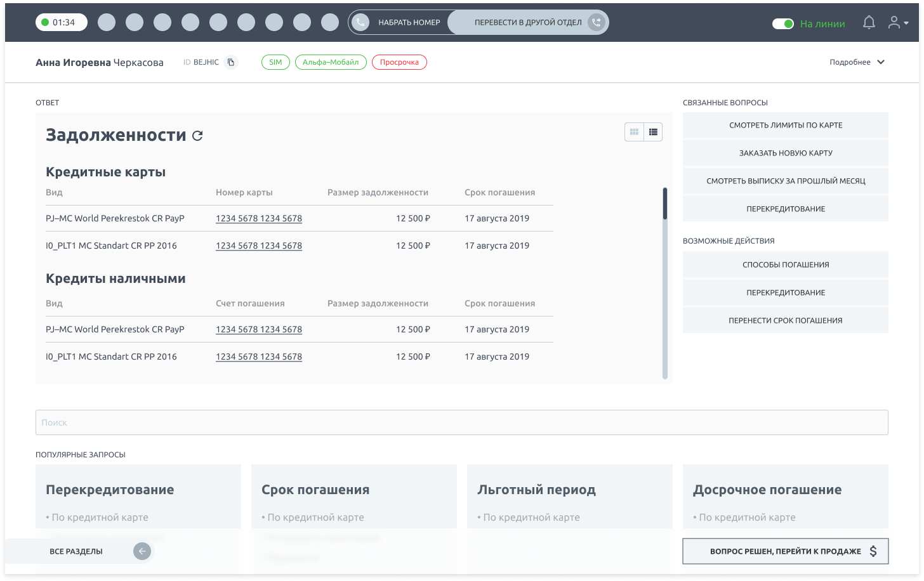Viewport: 924px width, 581px height.
Task: Switch to list view
Action: [653, 132]
